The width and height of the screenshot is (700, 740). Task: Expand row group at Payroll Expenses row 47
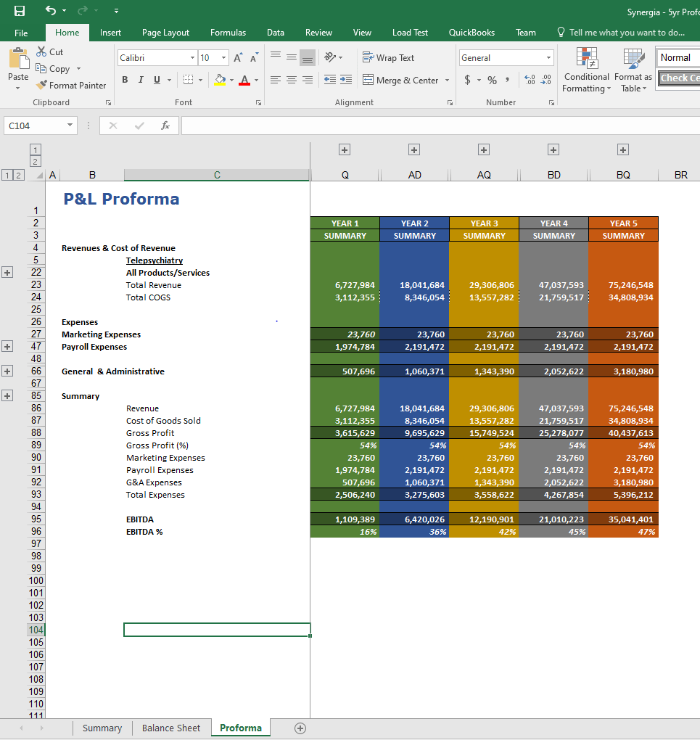tap(7, 346)
